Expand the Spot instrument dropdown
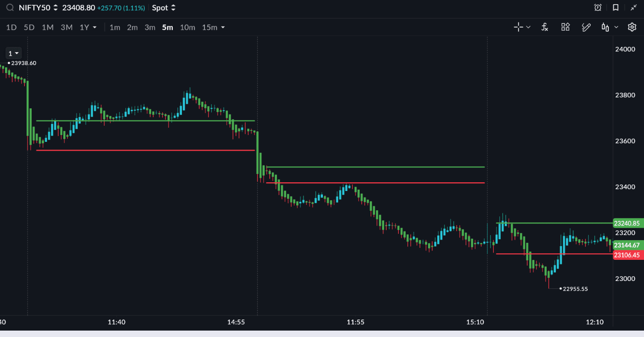 [164, 8]
